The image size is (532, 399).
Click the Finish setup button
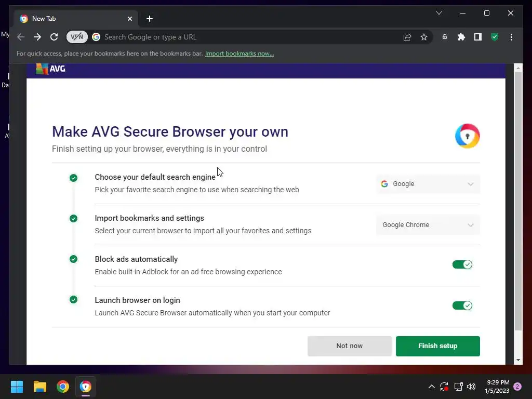click(437, 346)
